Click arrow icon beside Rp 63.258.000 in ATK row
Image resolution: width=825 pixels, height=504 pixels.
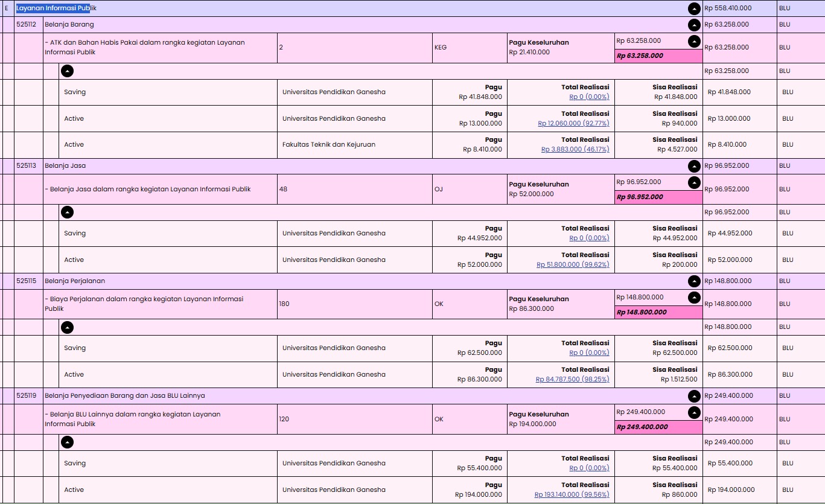click(x=694, y=41)
